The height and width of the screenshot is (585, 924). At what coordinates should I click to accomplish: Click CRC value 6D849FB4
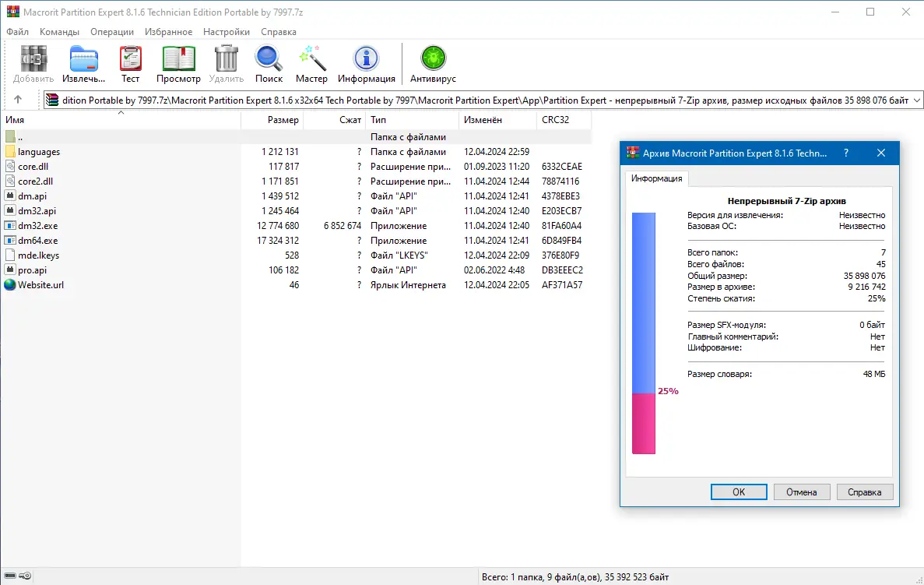[561, 240]
